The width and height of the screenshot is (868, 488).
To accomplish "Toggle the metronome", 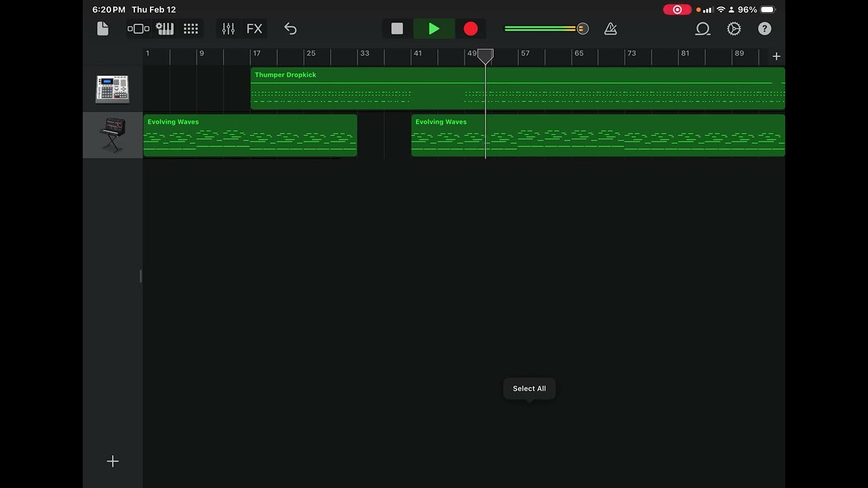I will click(x=610, y=28).
